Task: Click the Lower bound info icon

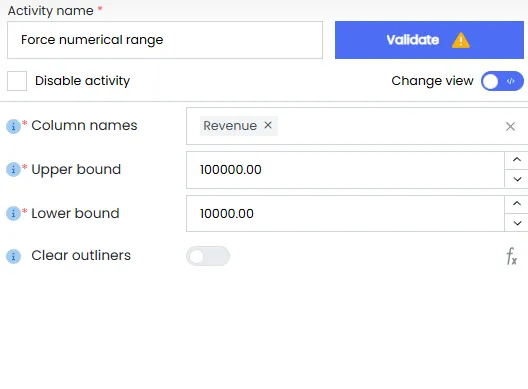Action: (13, 214)
